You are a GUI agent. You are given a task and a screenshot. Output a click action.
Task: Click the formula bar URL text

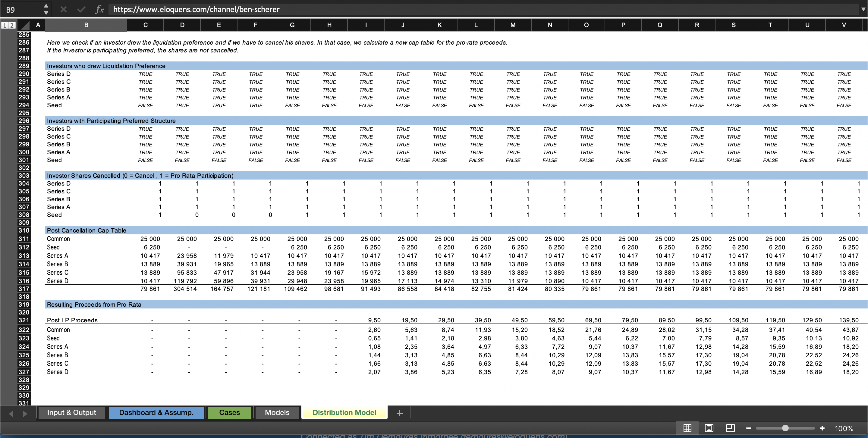(196, 9)
